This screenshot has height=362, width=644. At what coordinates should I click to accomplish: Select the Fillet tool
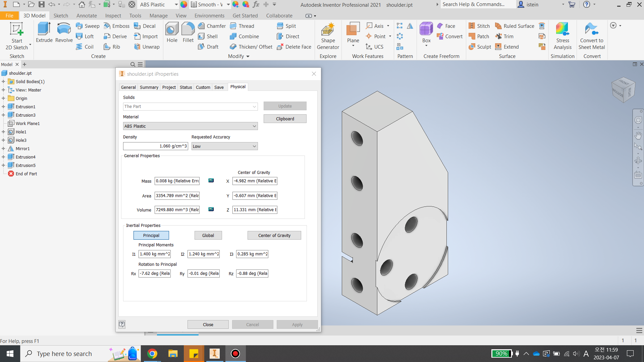coord(188,33)
